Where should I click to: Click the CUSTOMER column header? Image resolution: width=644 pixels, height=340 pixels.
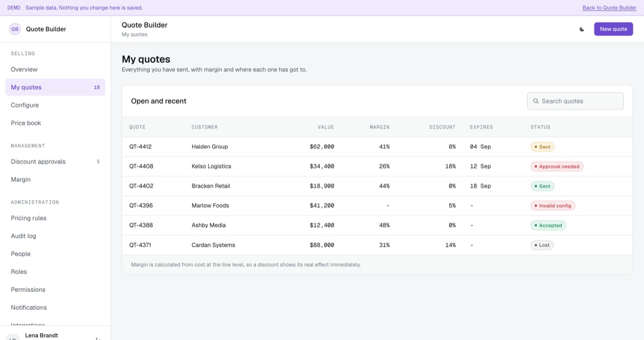(205, 127)
